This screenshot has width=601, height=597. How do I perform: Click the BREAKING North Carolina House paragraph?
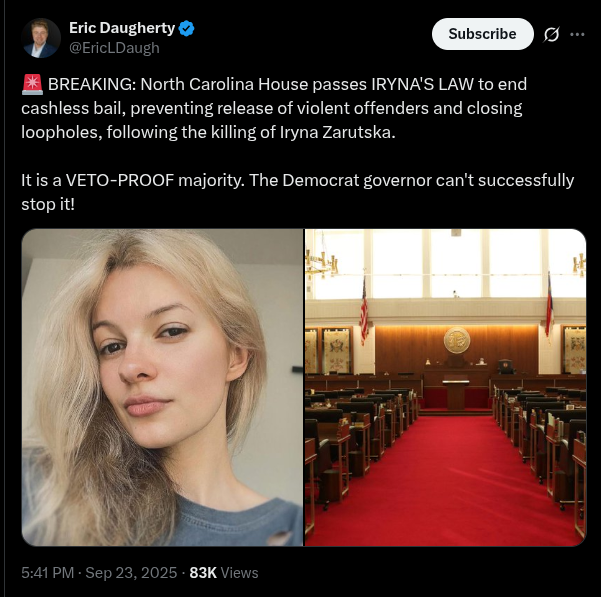[274, 108]
